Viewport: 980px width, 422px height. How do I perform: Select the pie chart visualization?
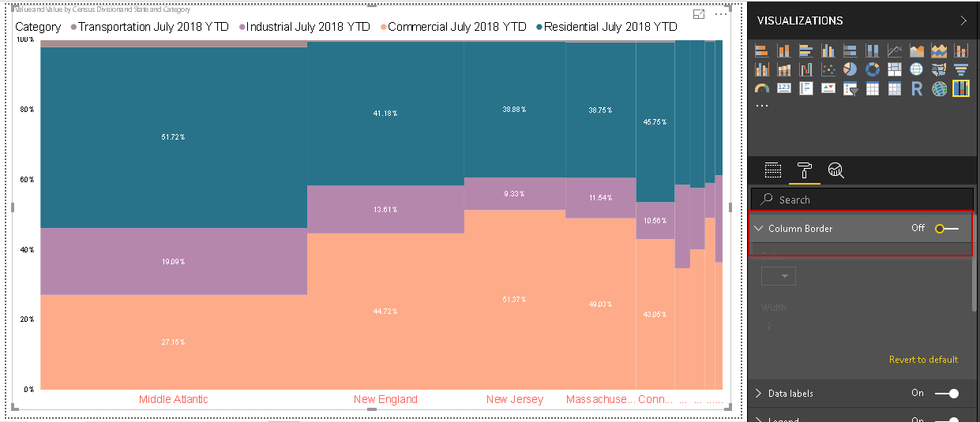[x=850, y=69]
